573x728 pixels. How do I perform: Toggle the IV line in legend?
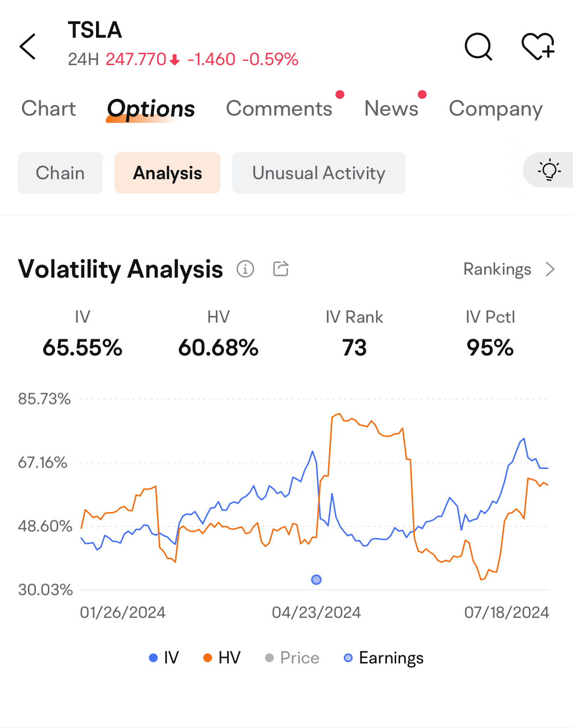coord(164,658)
